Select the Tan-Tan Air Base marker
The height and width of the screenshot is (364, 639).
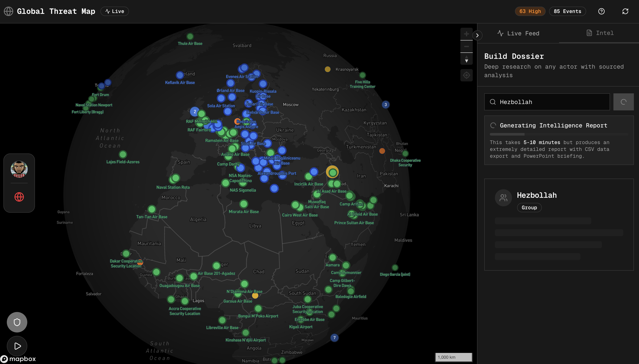(152, 209)
